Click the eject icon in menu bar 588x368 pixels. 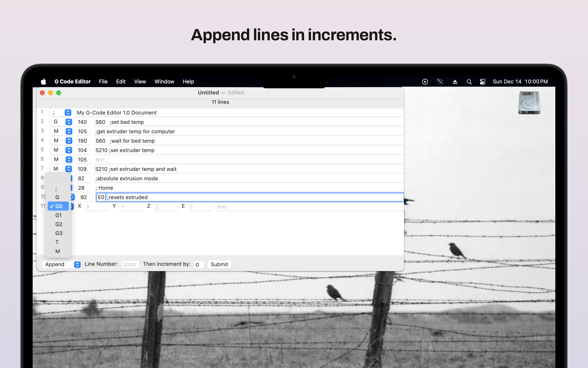455,82
